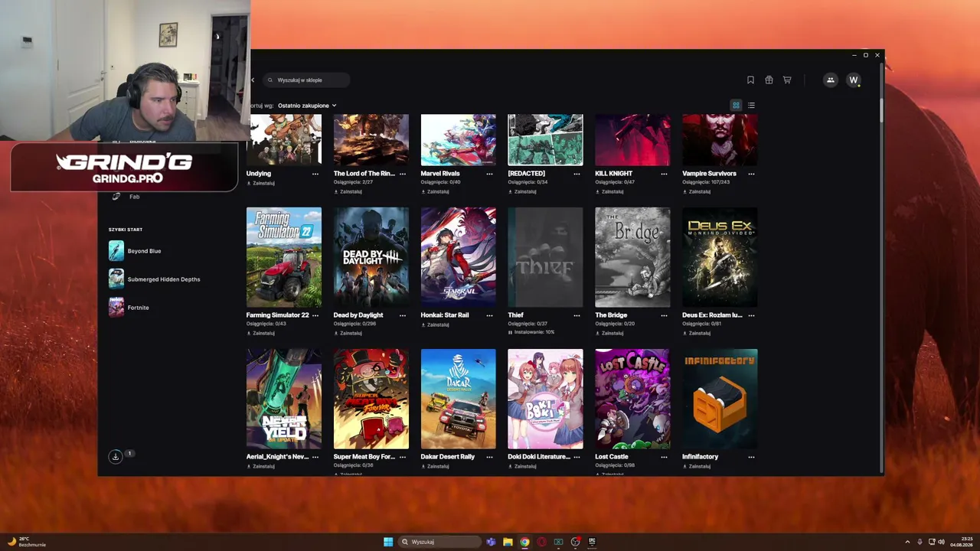Install Dakar Desert Rally via Zainstaluj
Image resolution: width=980 pixels, height=551 pixels.
click(436, 466)
